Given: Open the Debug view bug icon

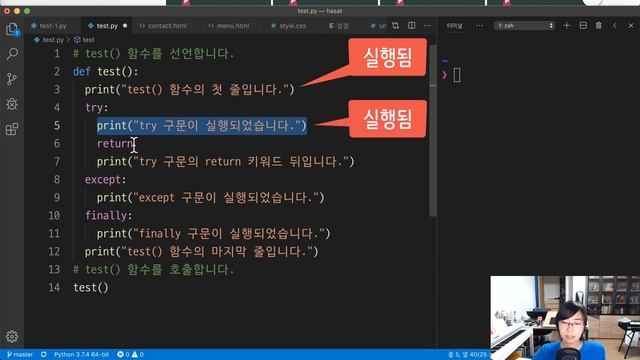Looking at the screenshot, I should pyautogui.click(x=12, y=104).
